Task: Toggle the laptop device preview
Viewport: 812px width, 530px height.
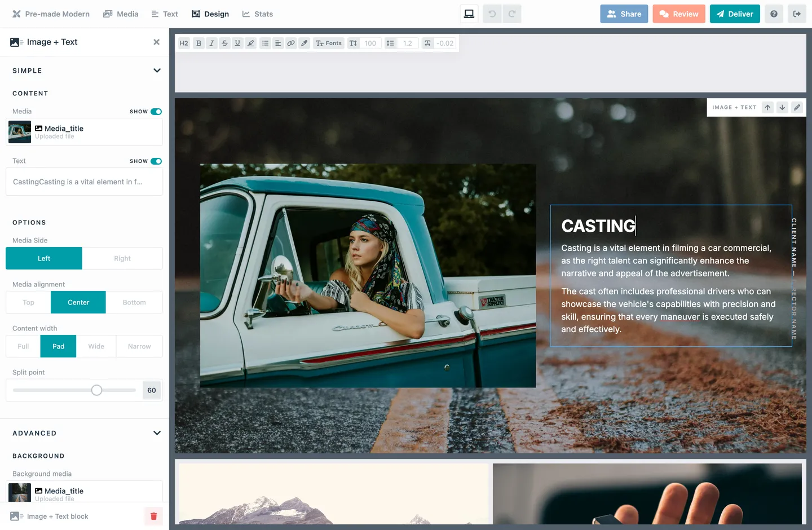Action: (x=469, y=14)
